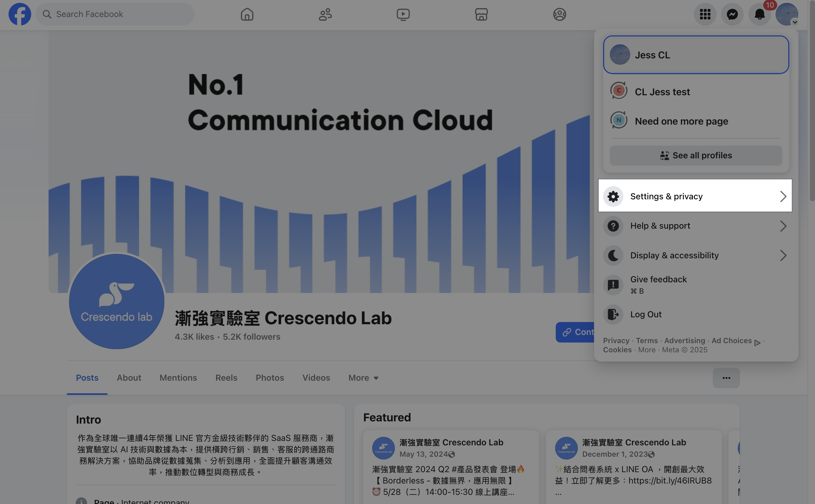Click the Give feedback exclamation icon
The image size is (815, 504).
pos(613,285)
